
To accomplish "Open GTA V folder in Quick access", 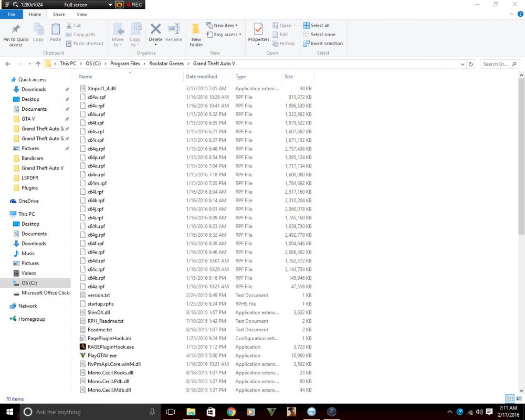I will click(28, 119).
